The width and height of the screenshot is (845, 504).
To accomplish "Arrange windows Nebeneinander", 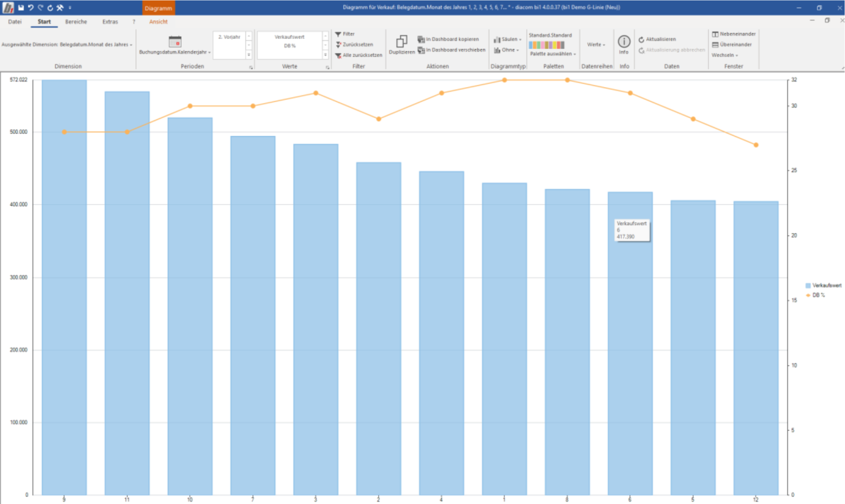I will 734,34.
